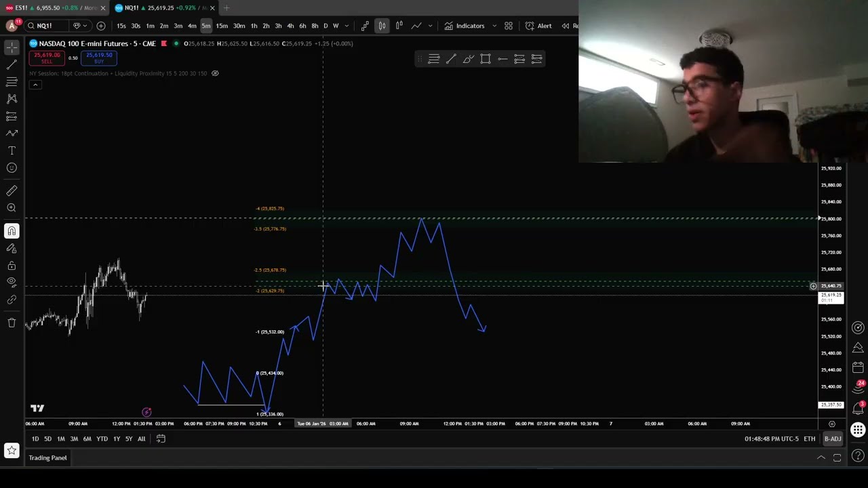The height and width of the screenshot is (488, 868).
Task: Open the Trading Panel tab
Action: (x=47, y=457)
